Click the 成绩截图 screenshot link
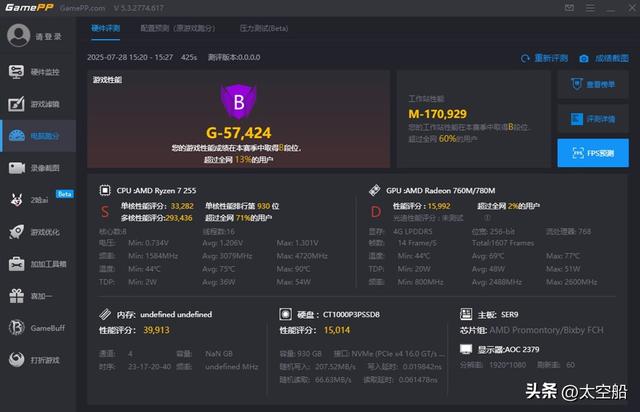Screen dimensions: 640x412 coord(612,58)
